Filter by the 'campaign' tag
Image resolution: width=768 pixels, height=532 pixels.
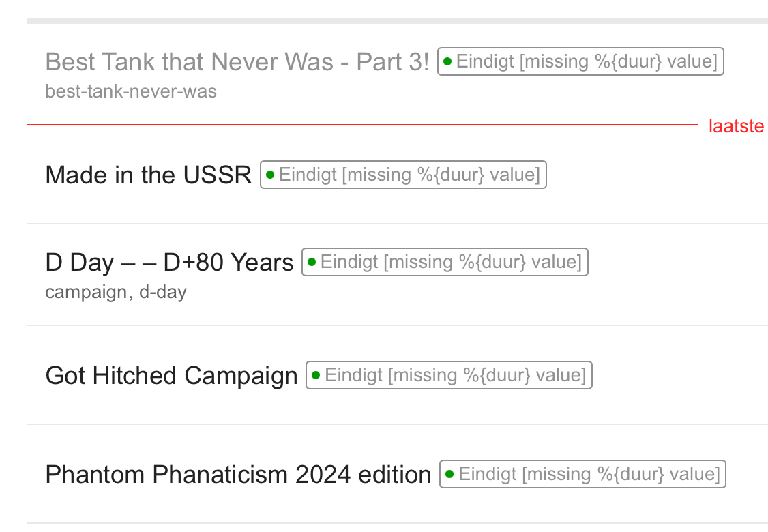(85, 293)
